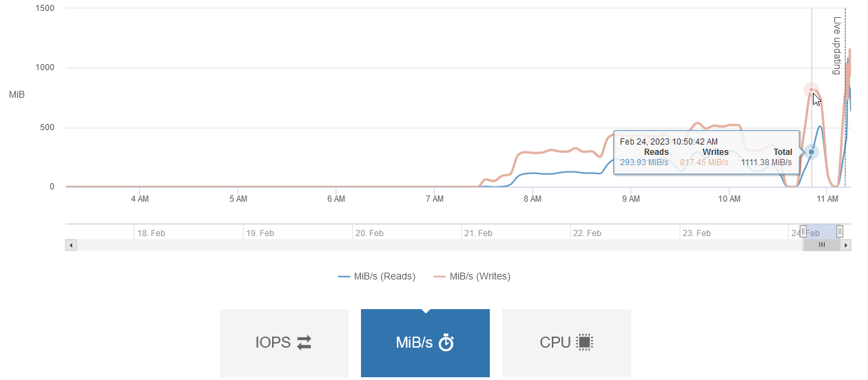Click the highlighted reads data point
868x380 pixels.
click(812, 151)
